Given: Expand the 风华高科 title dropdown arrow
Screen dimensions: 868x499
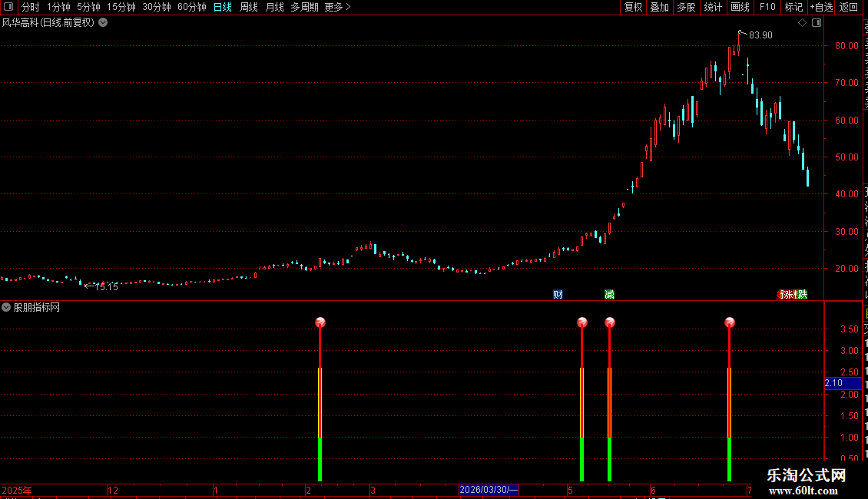Looking at the screenshot, I should 103,23.
